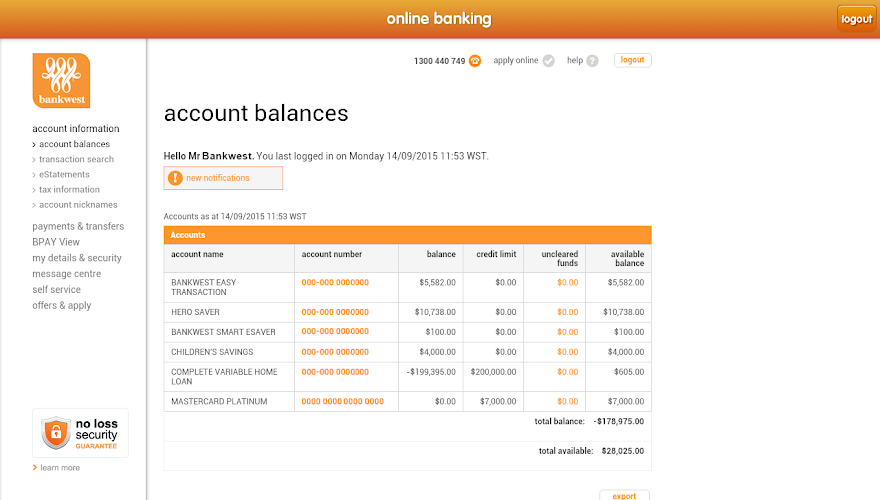Screen dimensions: 880x500
Task: Click uncleared funds for Complete Variable Home Loan
Action: [567, 371]
